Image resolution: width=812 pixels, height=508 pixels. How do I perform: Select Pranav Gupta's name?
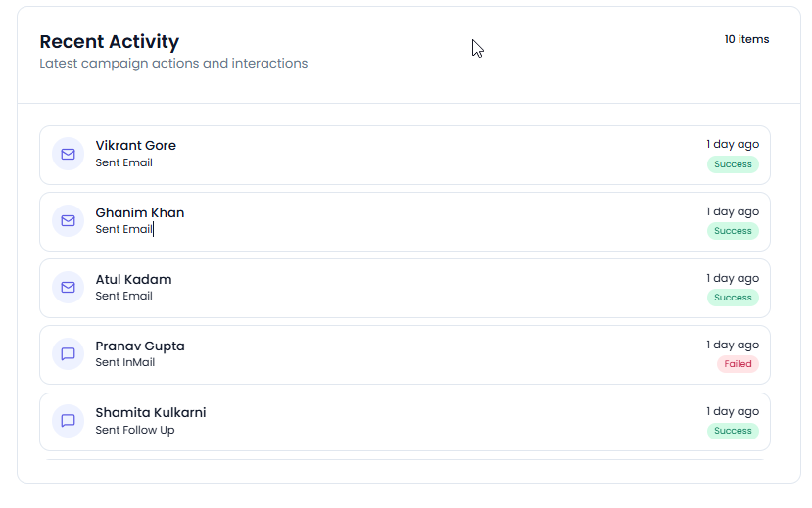[x=140, y=346]
